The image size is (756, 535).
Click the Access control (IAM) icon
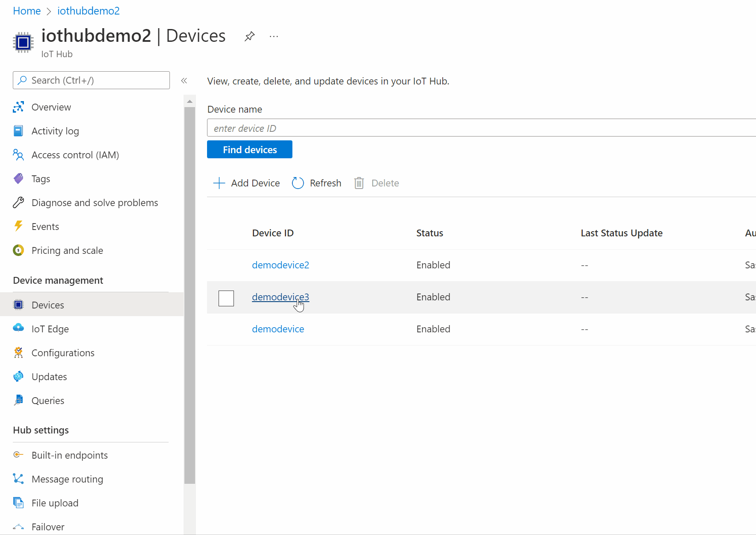click(18, 155)
